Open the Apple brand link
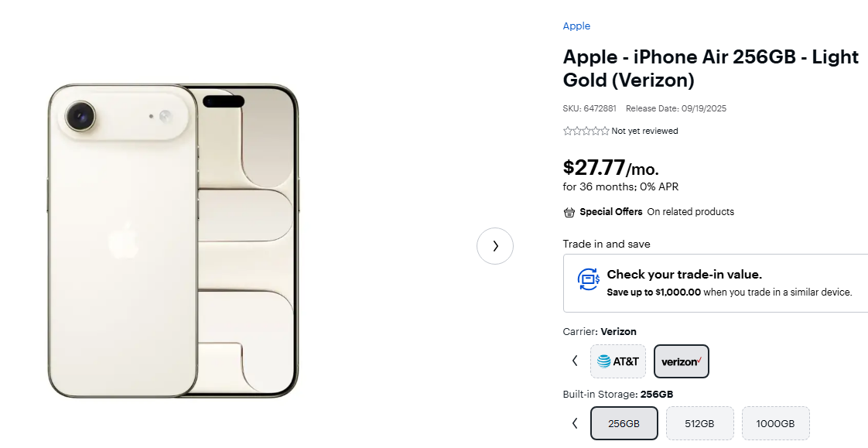868x448 pixels. (576, 26)
